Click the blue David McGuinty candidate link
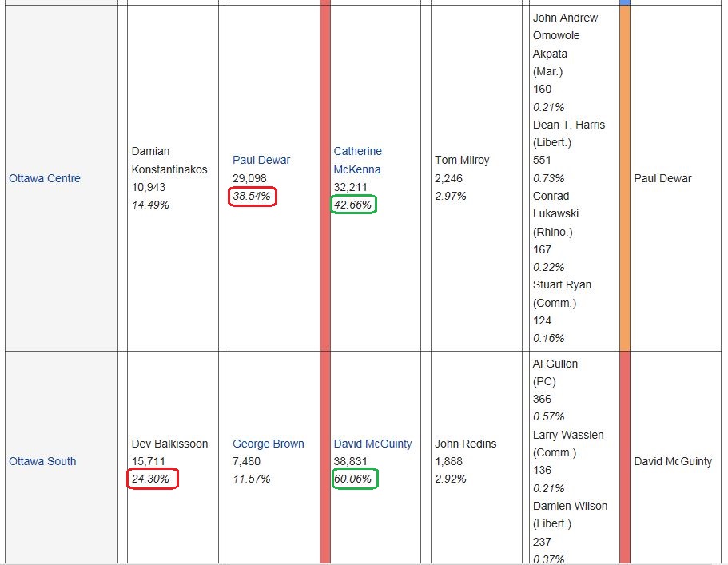The image size is (728, 565). [x=372, y=444]
